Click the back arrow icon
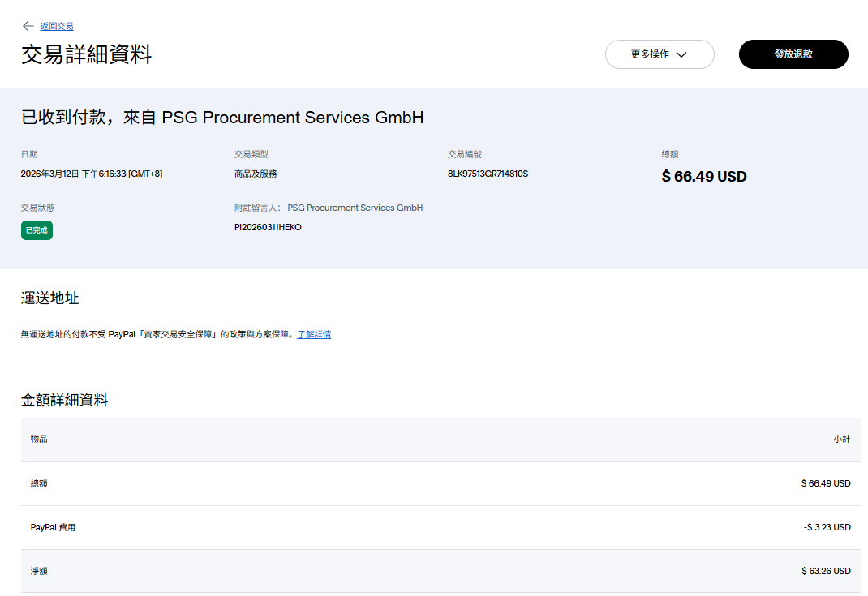The width and height of the screenshot is (868, 596). coord(28,26)
